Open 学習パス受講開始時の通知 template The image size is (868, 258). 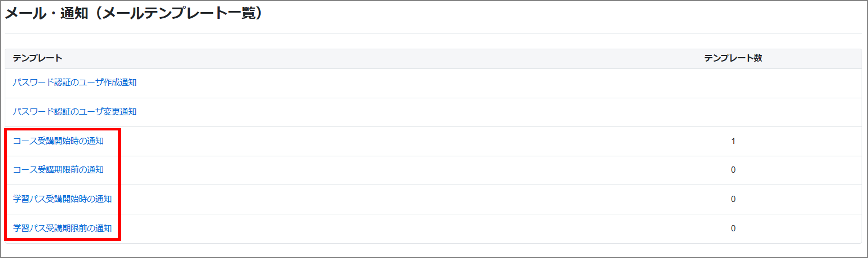pyautogui.click(x=62, y=199)
